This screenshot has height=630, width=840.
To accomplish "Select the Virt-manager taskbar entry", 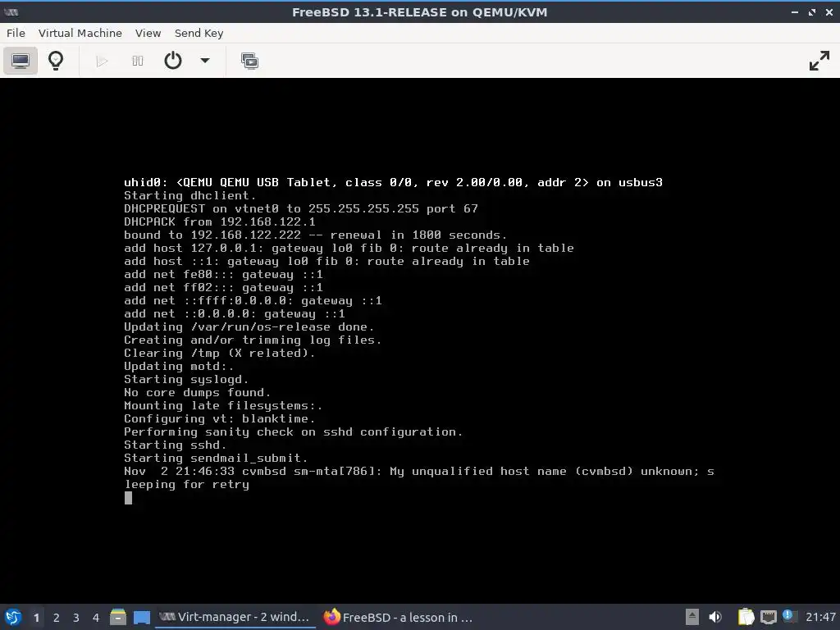I will (x=235, y=617).
